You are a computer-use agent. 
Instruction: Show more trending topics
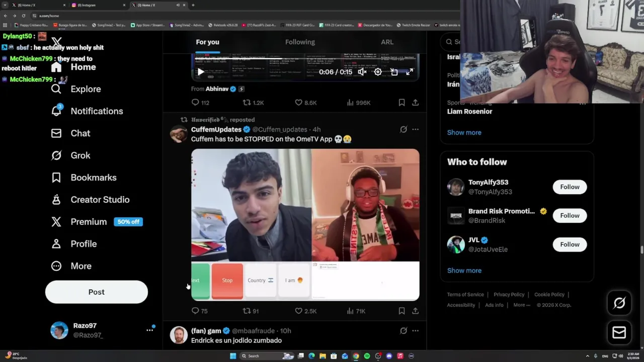(464, 133)
